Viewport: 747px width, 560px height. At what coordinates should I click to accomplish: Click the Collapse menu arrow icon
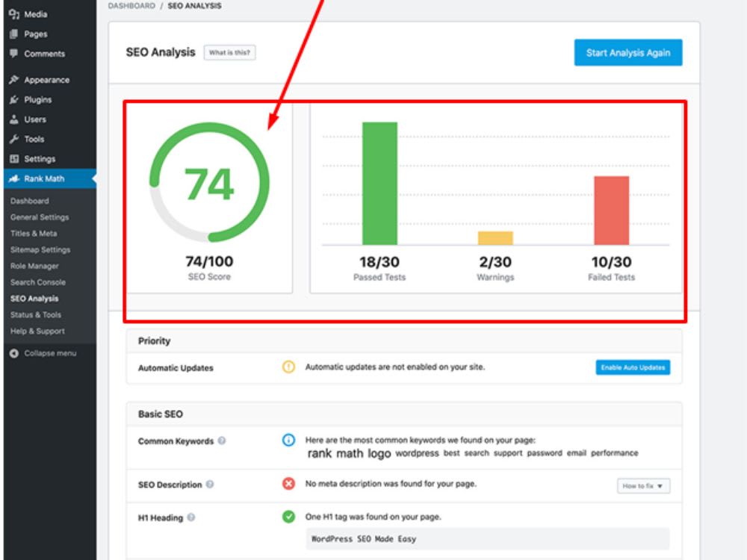tap(14, 353)
